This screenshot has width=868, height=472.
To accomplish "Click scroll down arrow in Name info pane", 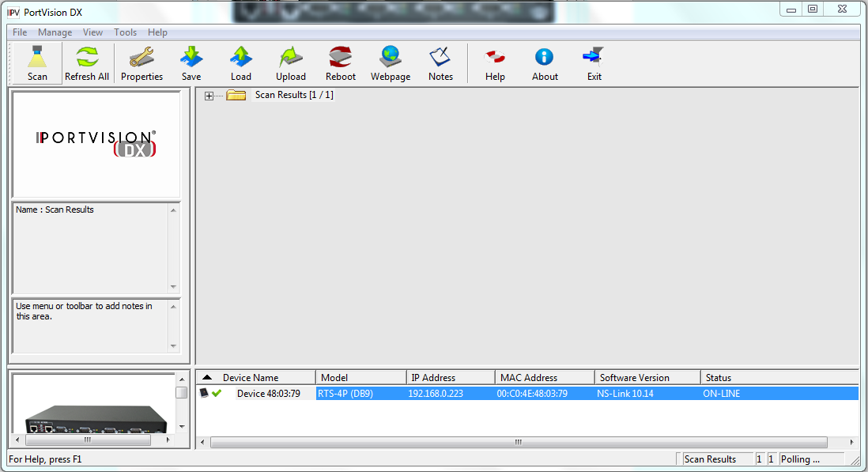I will coord(173,287).
